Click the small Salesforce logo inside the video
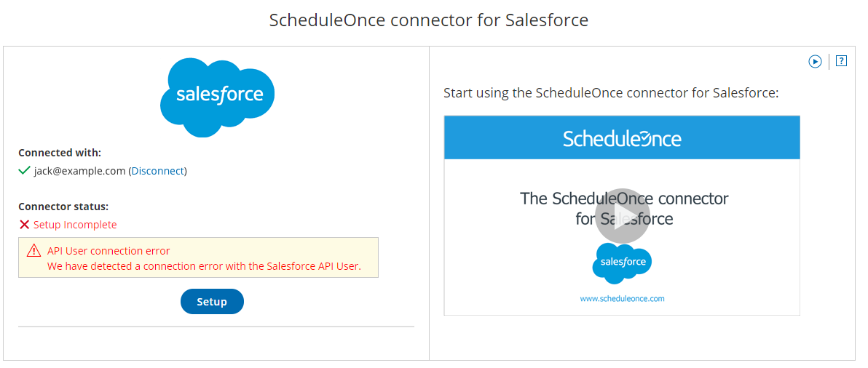This screenshot has width=868, height=368. [x=622, y=263]
